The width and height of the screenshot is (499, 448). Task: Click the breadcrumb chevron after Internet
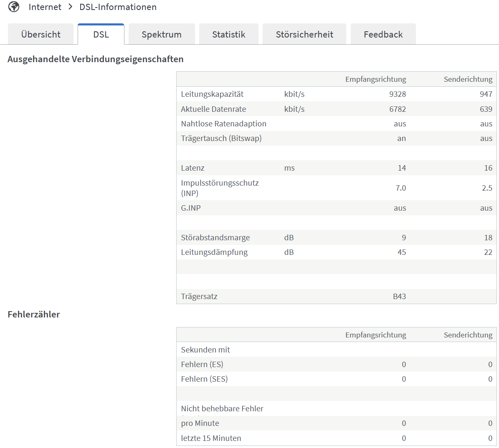coord(70,7)
